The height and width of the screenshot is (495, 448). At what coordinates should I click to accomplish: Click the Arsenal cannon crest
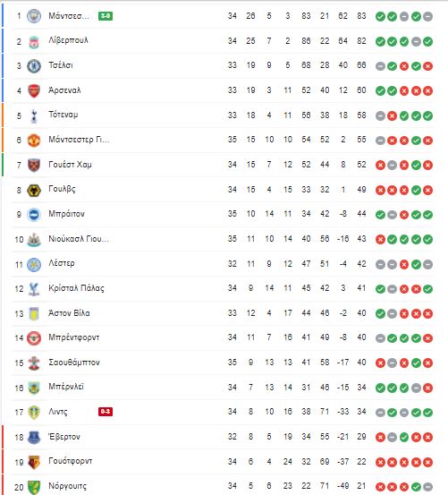click(x=34, y=90)
